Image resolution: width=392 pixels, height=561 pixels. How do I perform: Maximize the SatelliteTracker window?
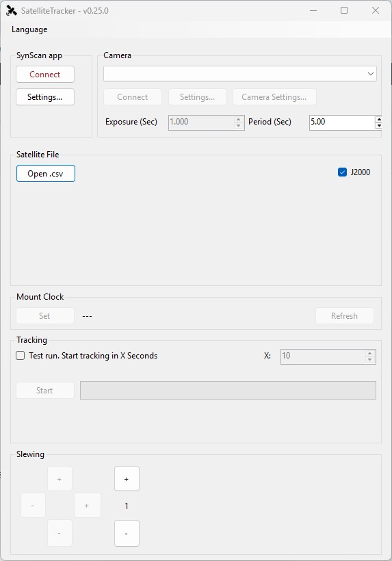tap(344, 10)
